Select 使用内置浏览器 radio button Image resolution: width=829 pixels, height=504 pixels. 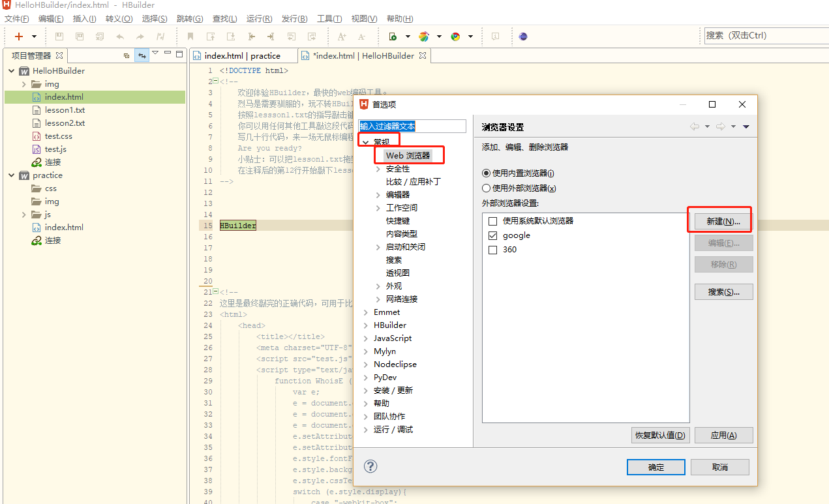486,173
